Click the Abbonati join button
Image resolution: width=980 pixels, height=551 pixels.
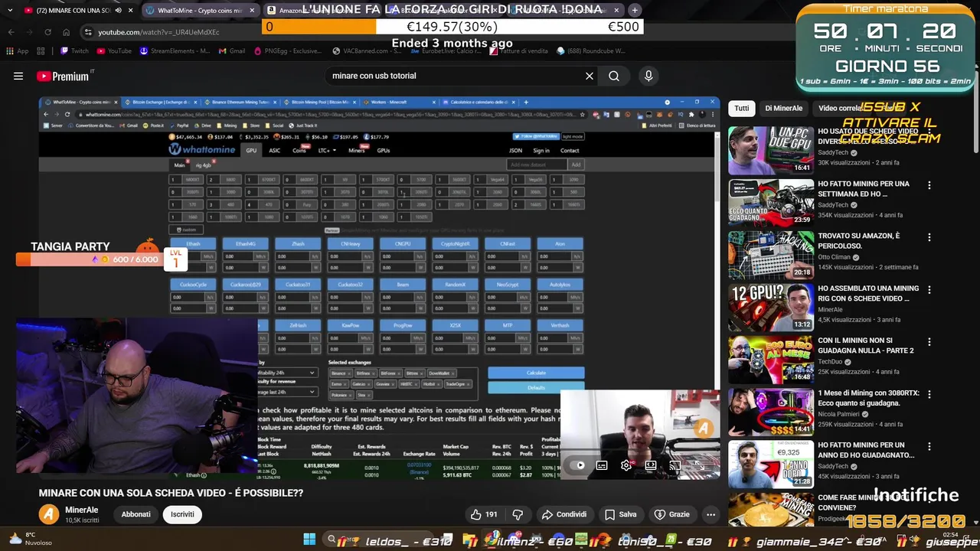pos(136,514)
